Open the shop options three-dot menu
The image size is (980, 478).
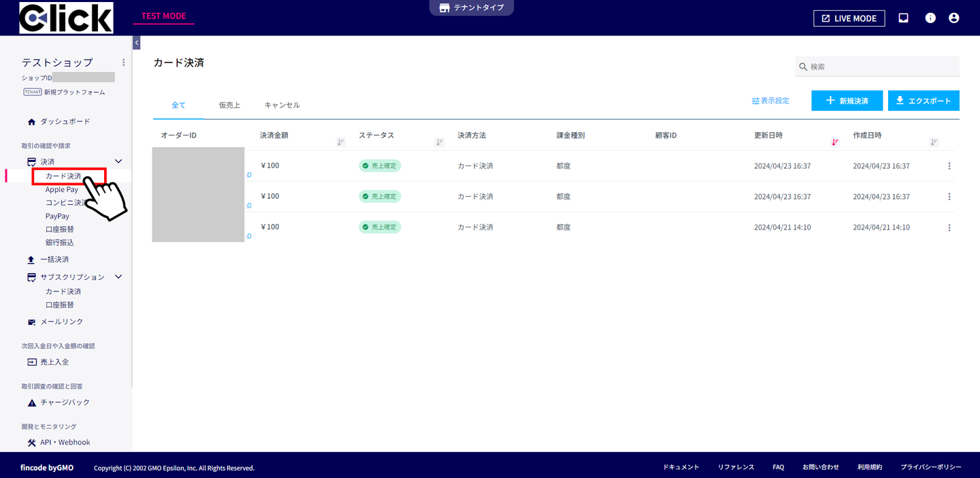(123, 62)
